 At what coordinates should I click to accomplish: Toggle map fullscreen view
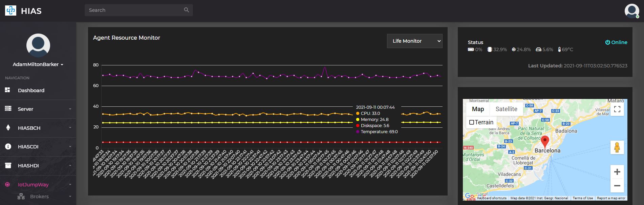click(617, 109)
